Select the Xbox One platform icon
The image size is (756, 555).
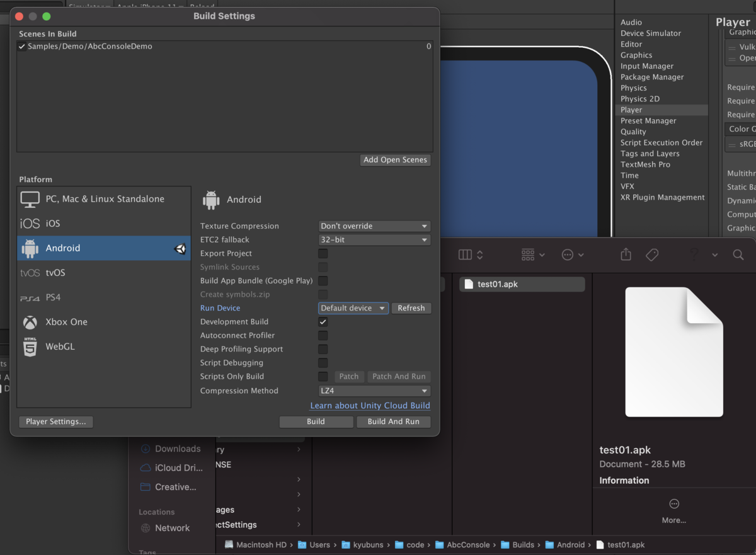point(30,323)
